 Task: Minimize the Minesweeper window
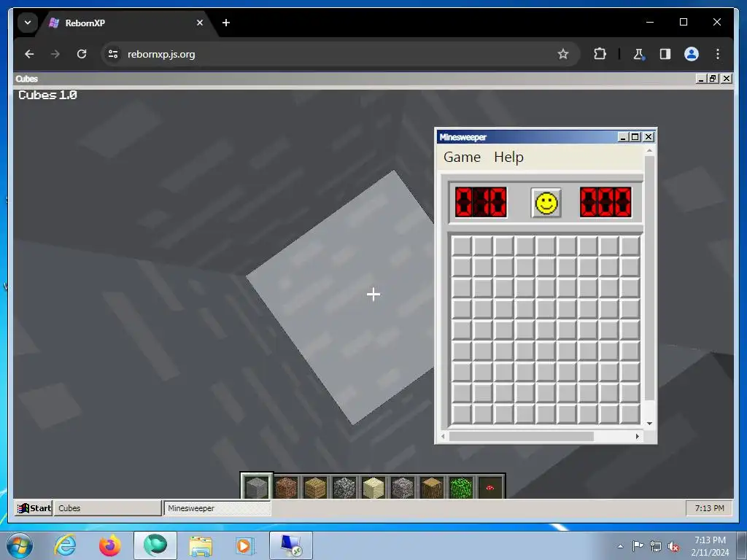[x=623, y=137]
